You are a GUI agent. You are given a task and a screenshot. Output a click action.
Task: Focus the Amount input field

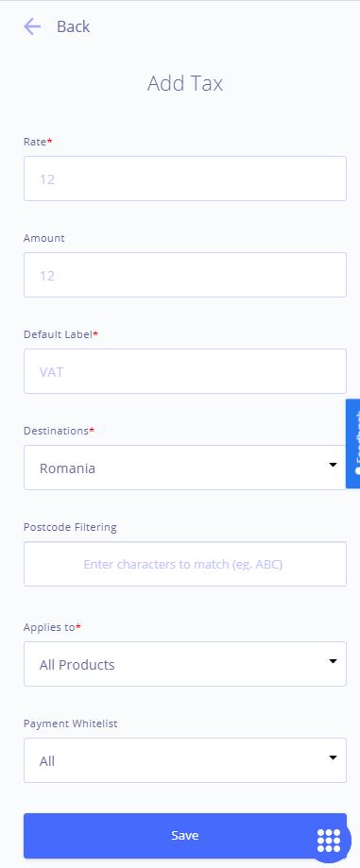click(185, 275)
